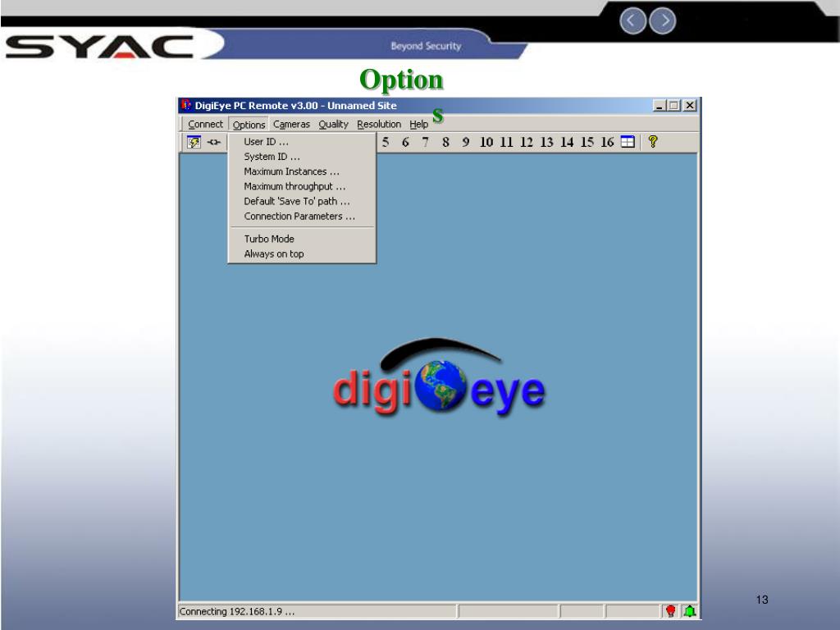
Task: Open the Help menu
Action: (418, 125)
